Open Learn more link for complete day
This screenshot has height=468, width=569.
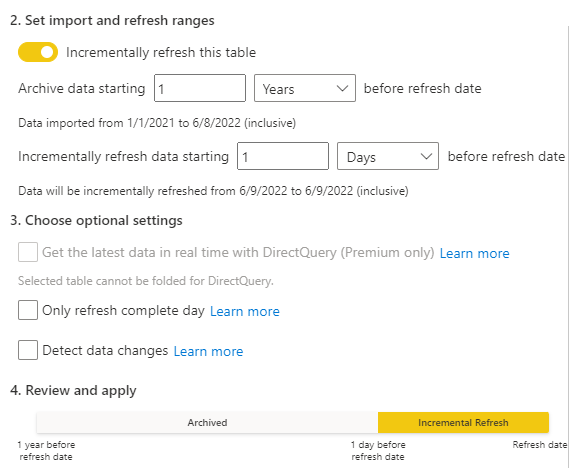(x=245, y=311)
